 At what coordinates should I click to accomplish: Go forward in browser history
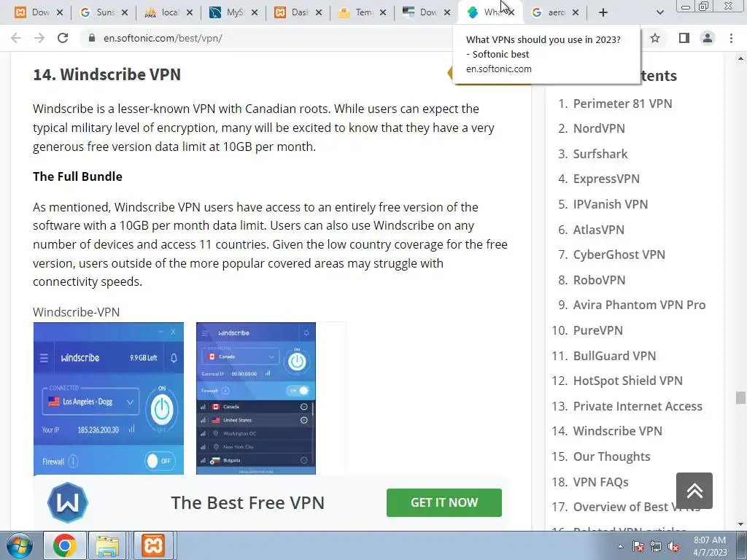coord(39,38)
